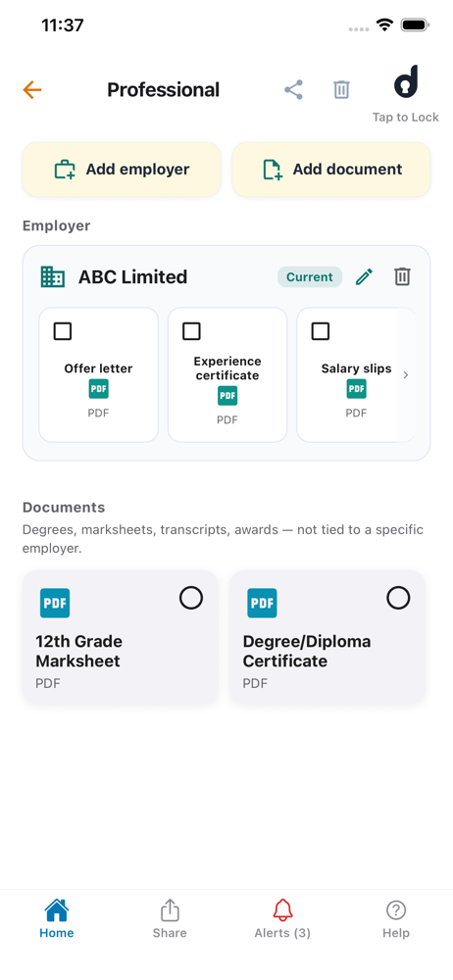Open 12th Grade Marksheet PDF icon
Image resolution: width=453 pixels, height=980 pixels.
(55, 603)
